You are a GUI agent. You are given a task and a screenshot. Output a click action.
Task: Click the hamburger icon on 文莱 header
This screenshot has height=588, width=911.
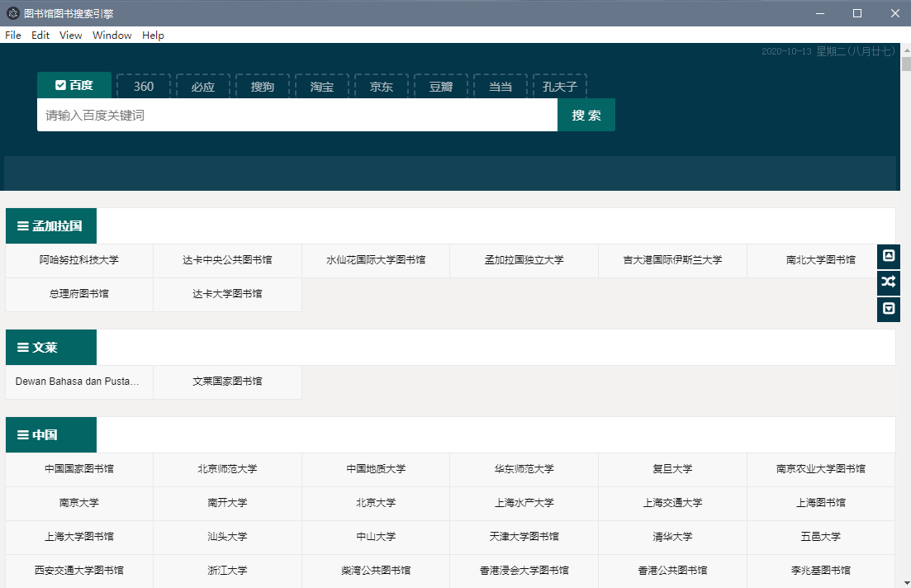[x=22, y=347]
